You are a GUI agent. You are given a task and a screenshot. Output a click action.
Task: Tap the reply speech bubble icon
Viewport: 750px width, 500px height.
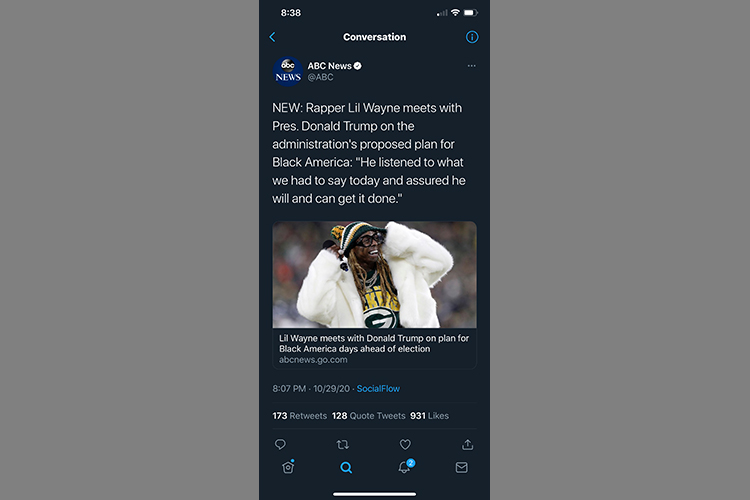coord(280,444)
